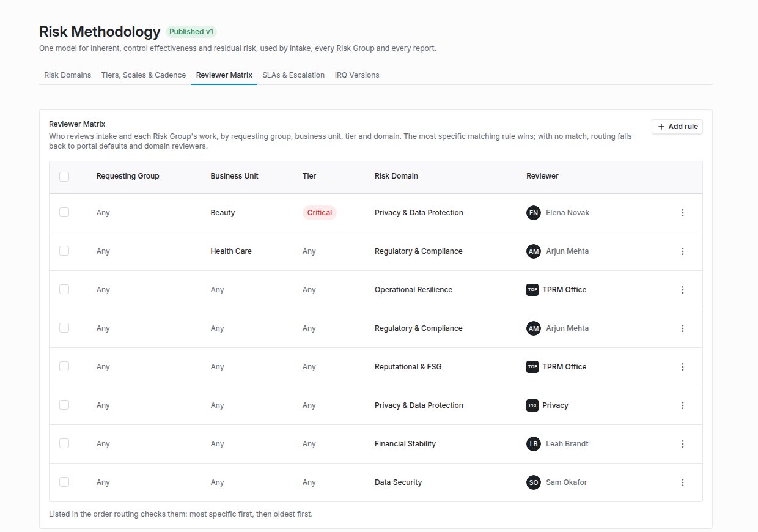Switch to the Risk Domains tab
Viewport: 758px width, 532px height.
(67, 75)
